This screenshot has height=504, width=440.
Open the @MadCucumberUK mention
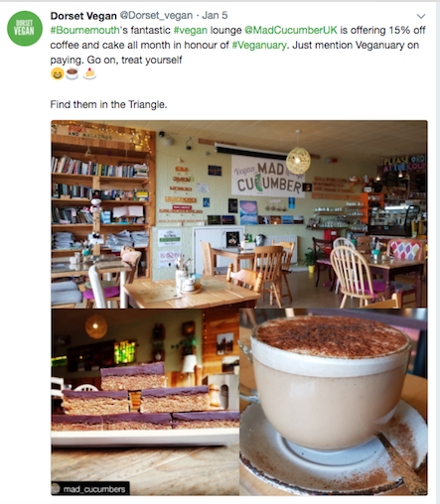pyautogui.click(x=291, y=30)
